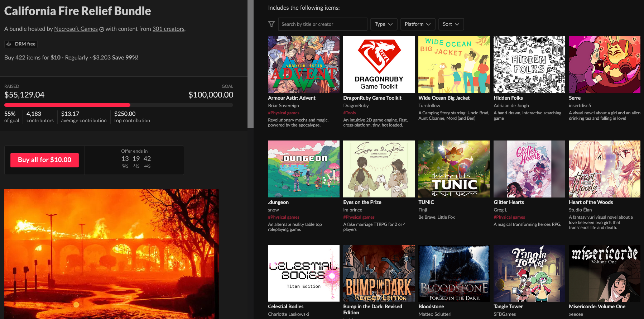
Task: Open the Necrosoft Games host link
Action: (x=76, y=29)
